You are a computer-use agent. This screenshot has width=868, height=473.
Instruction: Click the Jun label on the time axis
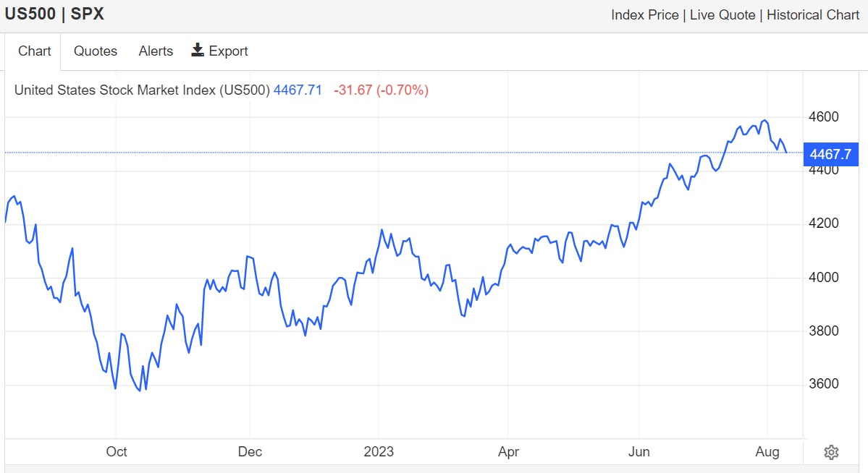pyautogui.click(x=639, y=452)
